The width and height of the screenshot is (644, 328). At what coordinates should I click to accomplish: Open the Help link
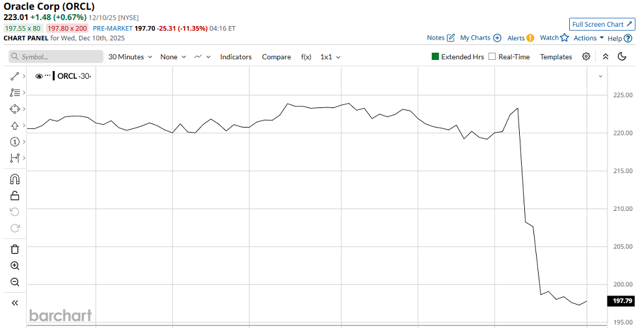[620, 38]
